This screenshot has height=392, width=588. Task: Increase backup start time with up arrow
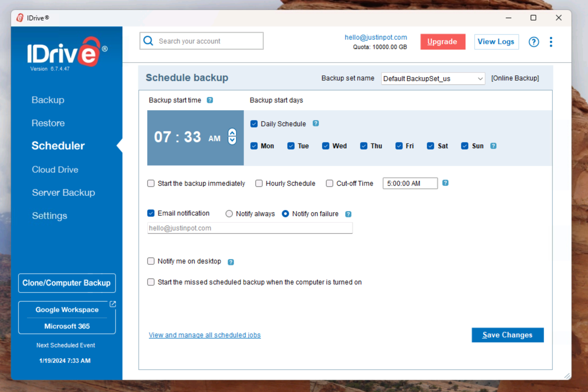coord(232,133)
